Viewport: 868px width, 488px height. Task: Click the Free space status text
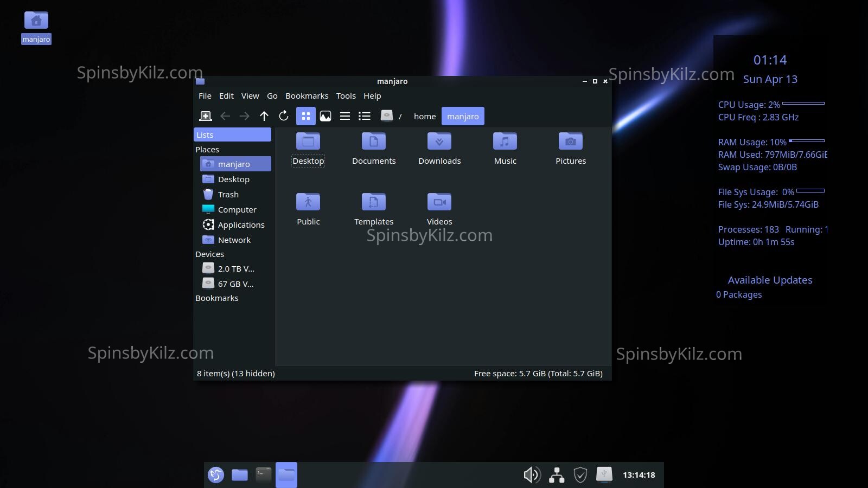(538, 373)
